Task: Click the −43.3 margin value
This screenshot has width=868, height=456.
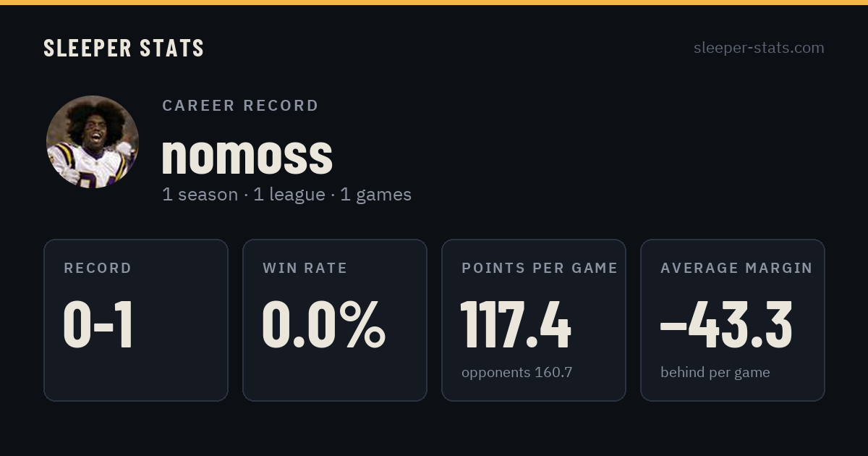Action: [726, 325]
